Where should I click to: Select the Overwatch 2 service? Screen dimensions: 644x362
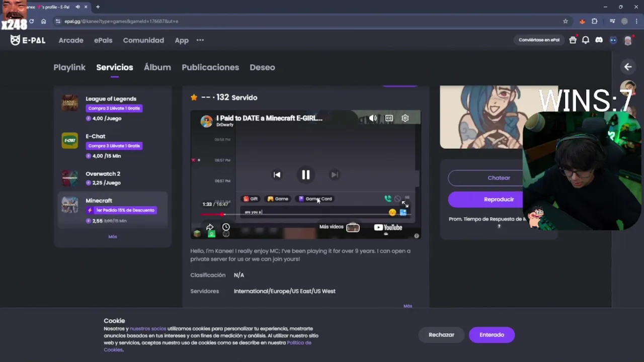click(113, 178)
